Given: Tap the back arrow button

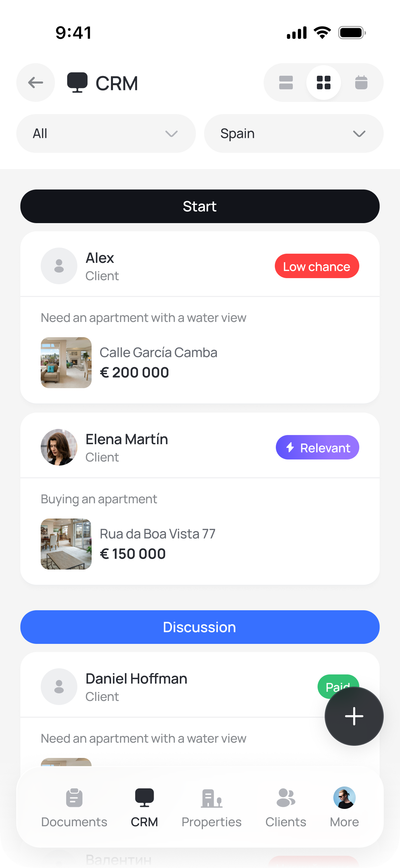Looking at the screenshot, I should 36,83.
